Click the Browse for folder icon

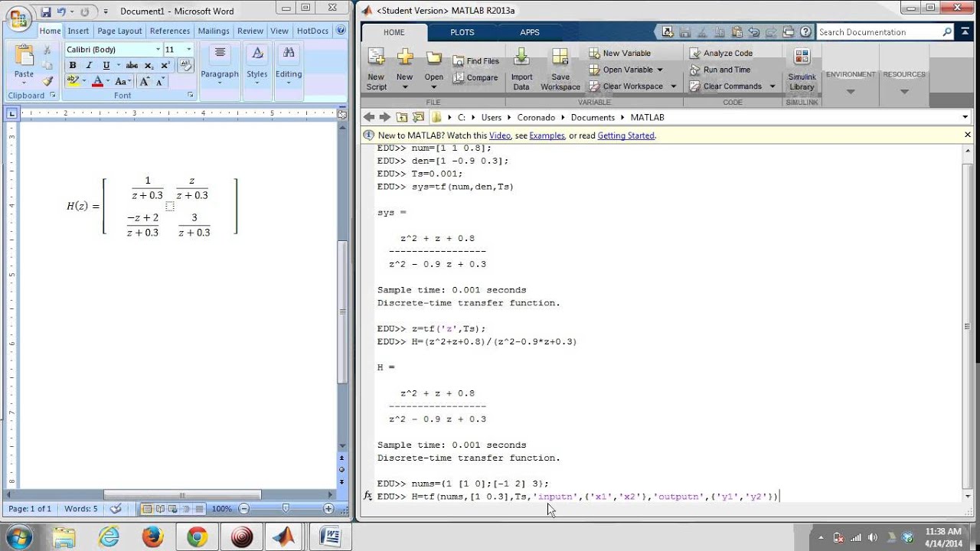[418, 117]
